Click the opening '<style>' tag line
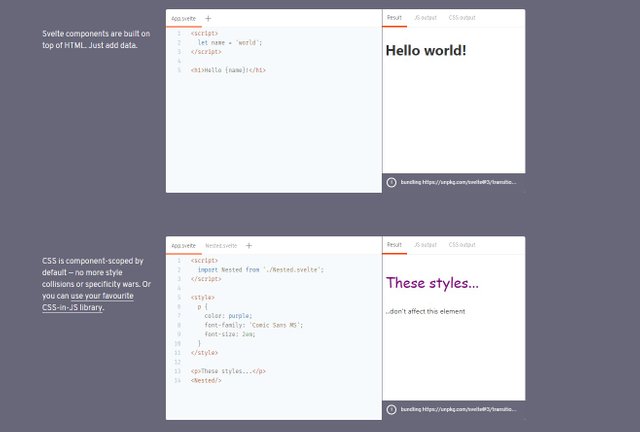 pyautogui.click(x=202, y=297)
